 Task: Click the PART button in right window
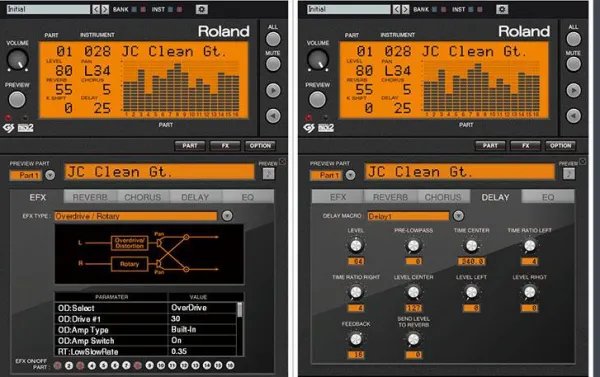tap(490, 146)
